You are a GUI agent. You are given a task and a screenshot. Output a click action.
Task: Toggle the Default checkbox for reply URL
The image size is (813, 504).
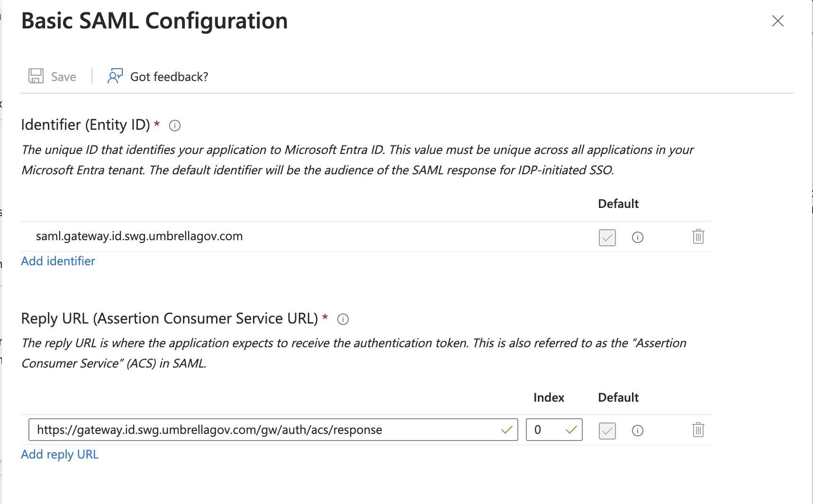607,431
